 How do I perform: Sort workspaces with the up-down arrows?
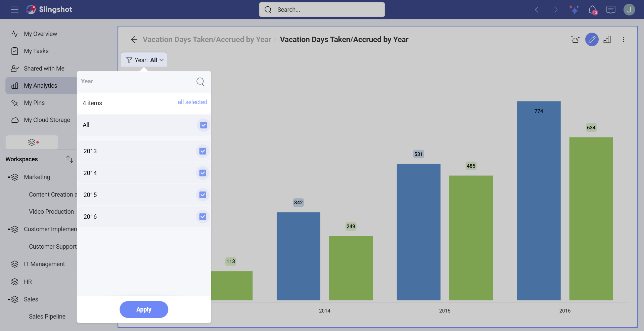point(70,159)
